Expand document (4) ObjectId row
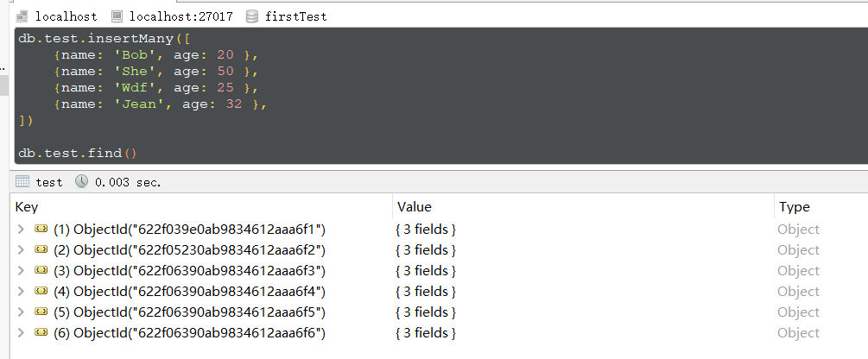Screen dimensions: 868x359 21,292
